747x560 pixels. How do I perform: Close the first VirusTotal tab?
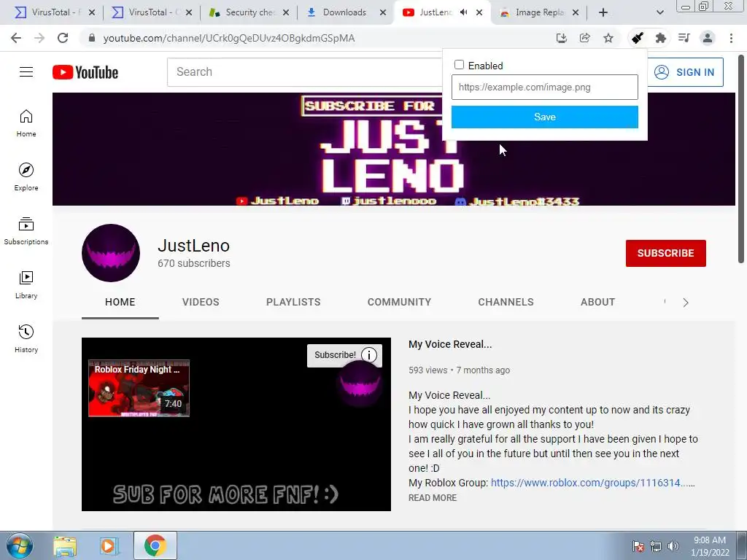(92, 12)
